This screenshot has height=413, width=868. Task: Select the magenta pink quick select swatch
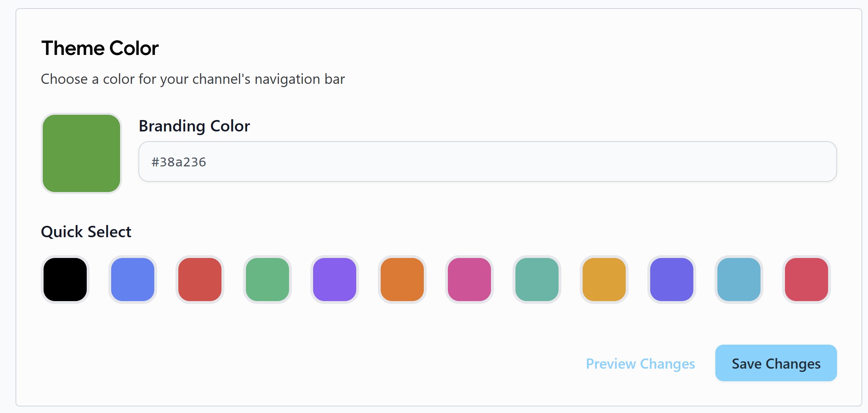(x=469, y=280)
